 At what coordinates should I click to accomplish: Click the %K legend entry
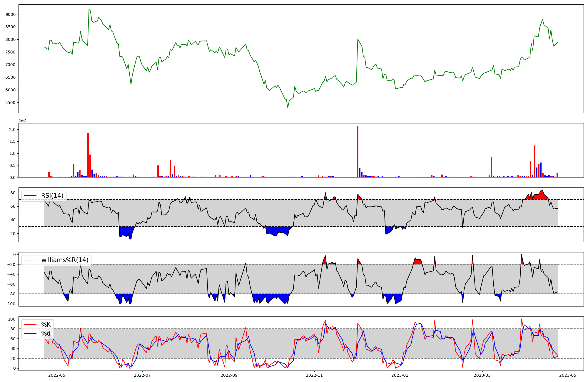pos(46,325)
